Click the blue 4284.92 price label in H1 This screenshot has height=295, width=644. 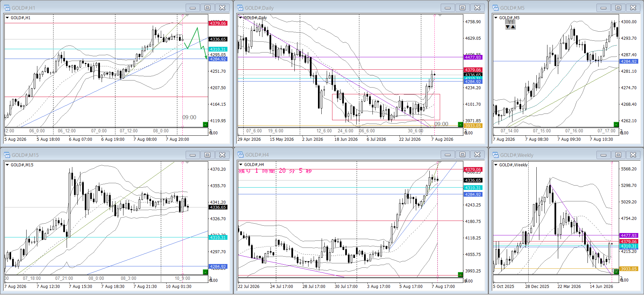click(218, 59)
